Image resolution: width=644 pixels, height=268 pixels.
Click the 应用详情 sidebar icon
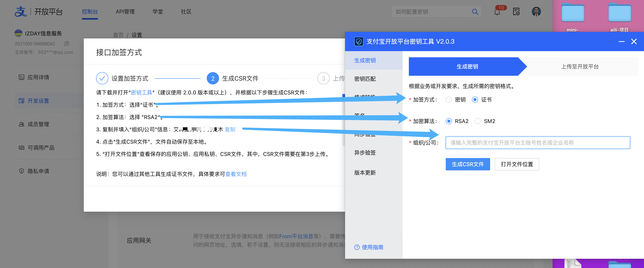(22, 77)
